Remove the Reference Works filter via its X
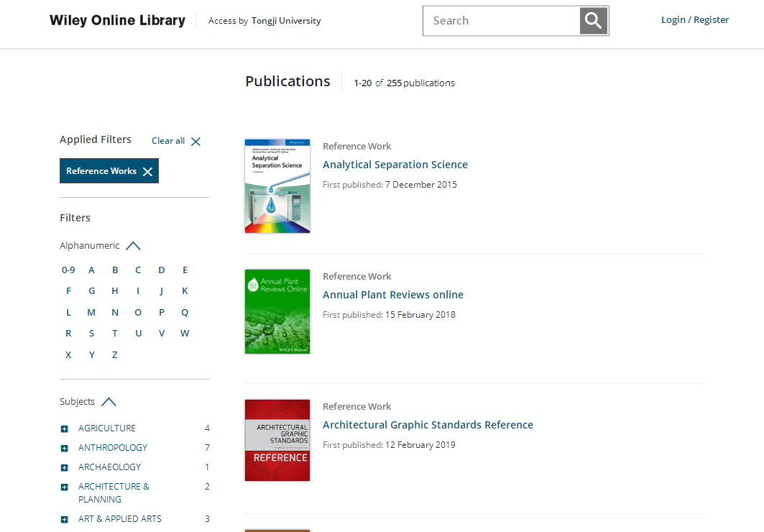Viewport: 764px width, 532px height. (147, 172)
